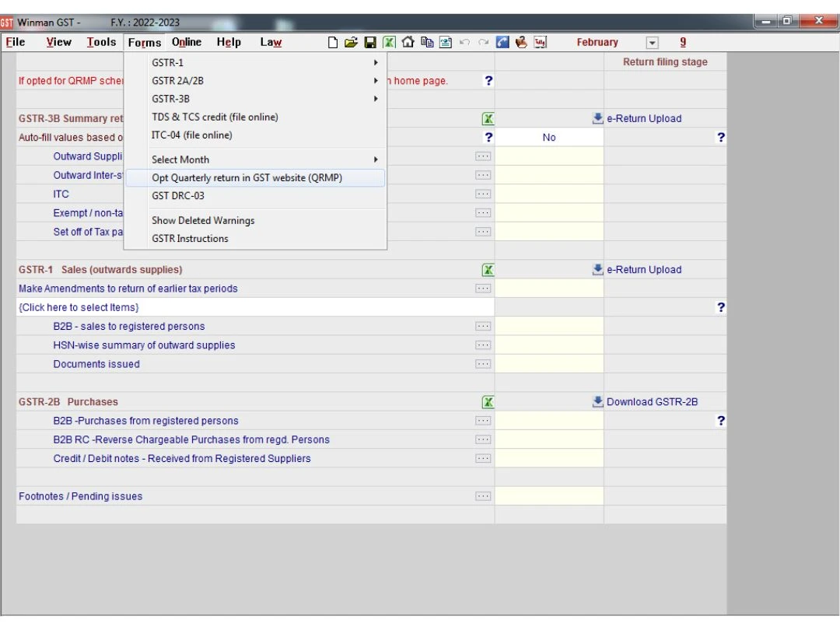
Task: Choose GST DRC-03 from Forms menu
Action: point(178,196)
